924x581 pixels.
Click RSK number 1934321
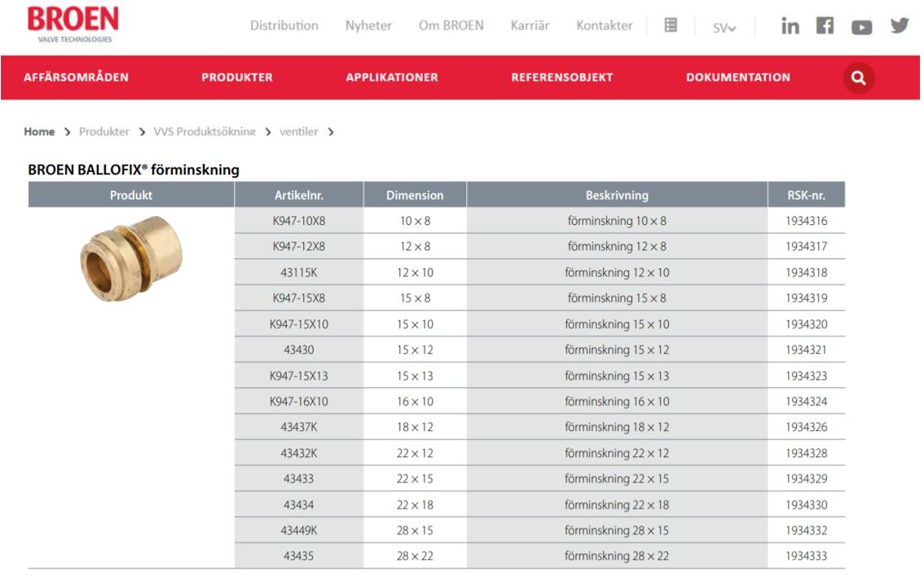806,350
